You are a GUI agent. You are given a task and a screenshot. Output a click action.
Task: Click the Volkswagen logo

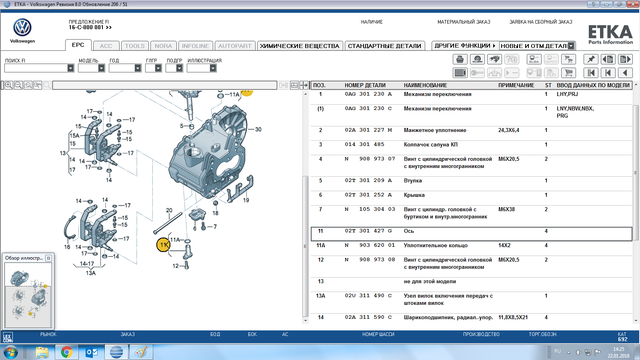pyautogui.click(x=22, y=28)
